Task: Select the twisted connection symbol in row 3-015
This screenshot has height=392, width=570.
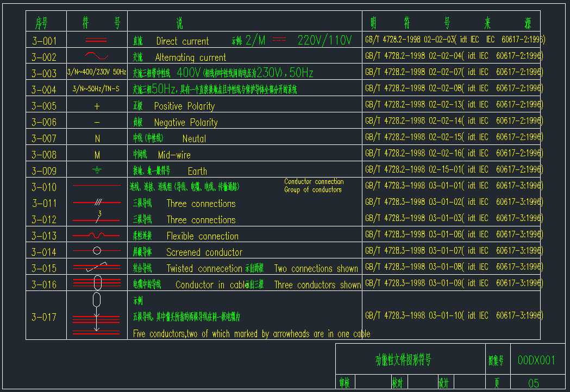Action: 97,267
